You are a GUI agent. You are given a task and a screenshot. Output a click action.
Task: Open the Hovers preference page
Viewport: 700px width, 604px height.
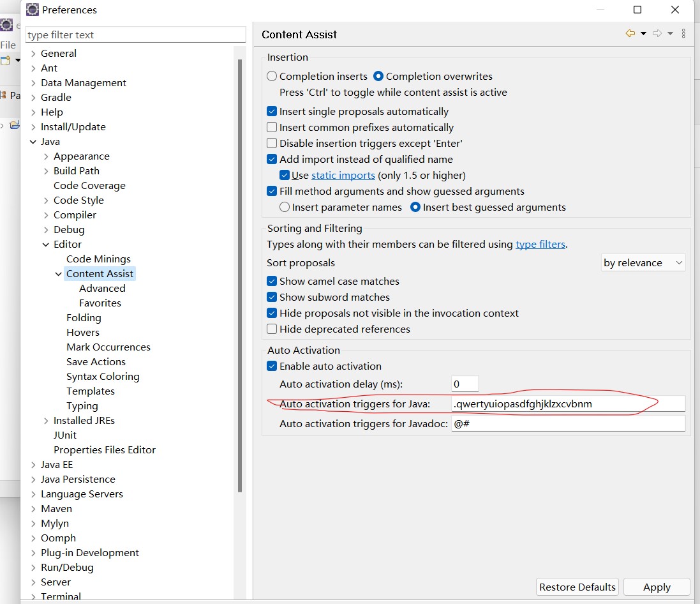click(x=82, y=333)
